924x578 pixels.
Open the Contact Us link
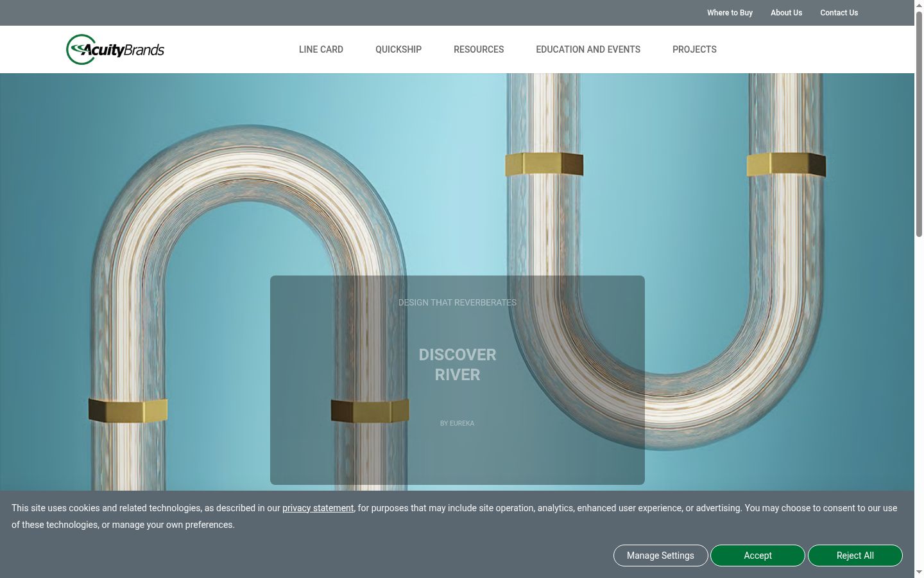click(x=839, y=13)
